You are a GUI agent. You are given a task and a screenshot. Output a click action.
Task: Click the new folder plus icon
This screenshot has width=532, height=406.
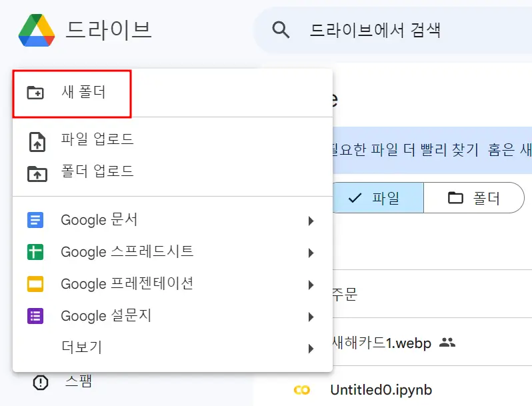click(35, 92)
